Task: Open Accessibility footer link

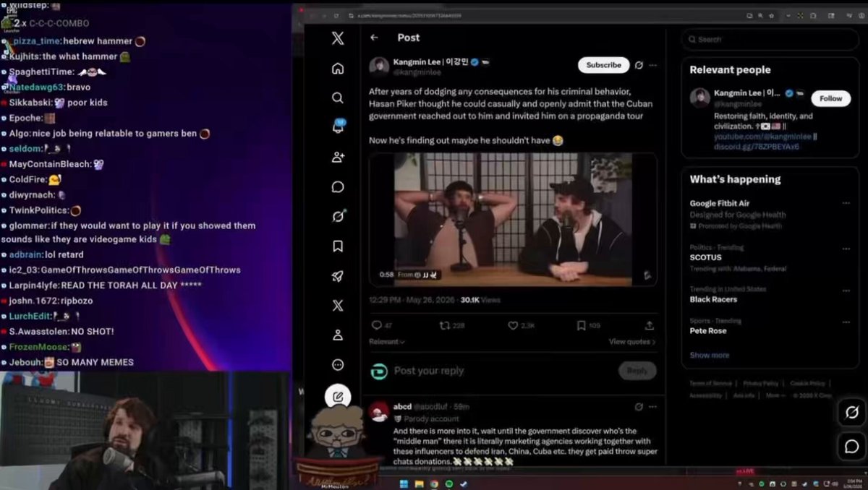Action: click(705, 395)
